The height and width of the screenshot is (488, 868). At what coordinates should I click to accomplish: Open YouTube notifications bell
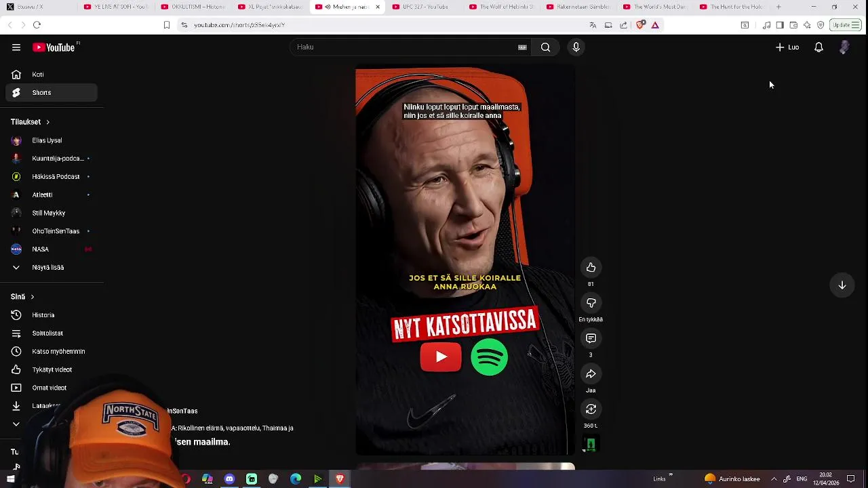click(818, 47)
